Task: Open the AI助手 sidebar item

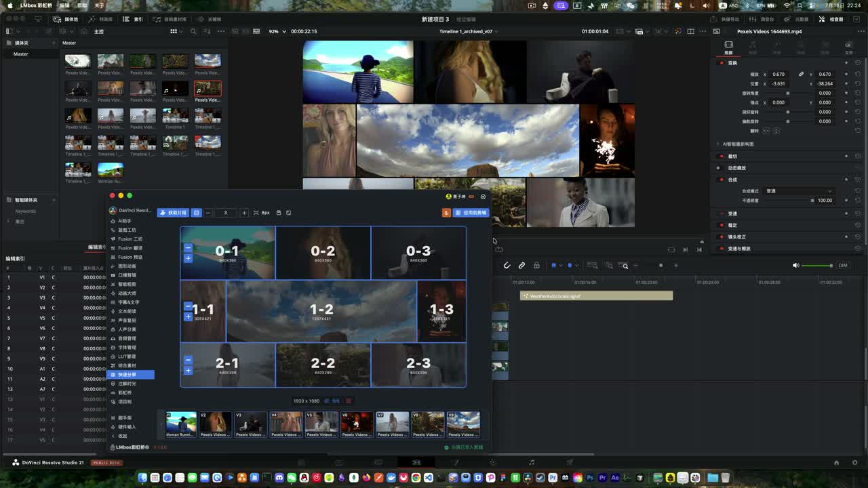Action: [125, 221]
